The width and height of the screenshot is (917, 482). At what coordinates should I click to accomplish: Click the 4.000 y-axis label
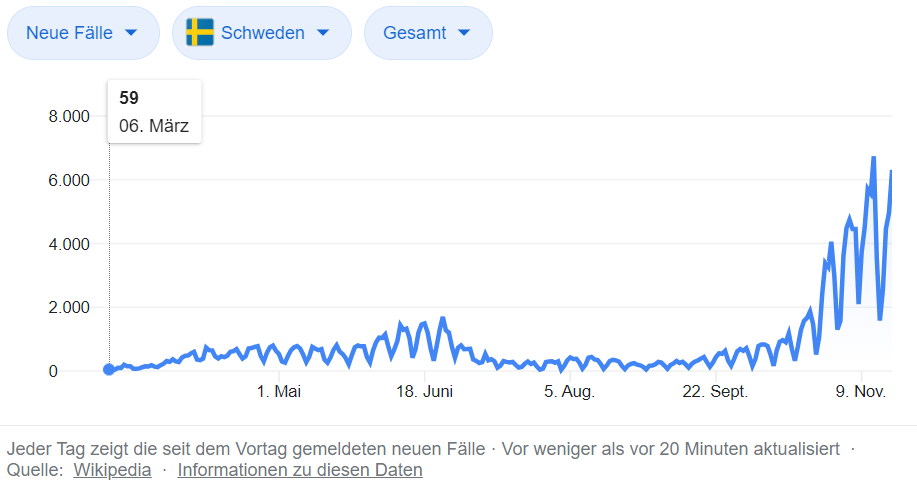click(69, 244)
